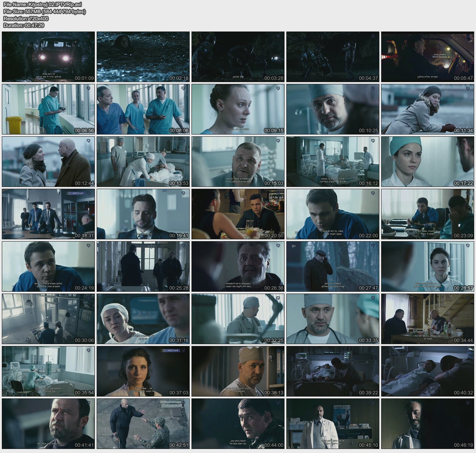Select the three medics frame at 00:08:06

tap(143, 109)
